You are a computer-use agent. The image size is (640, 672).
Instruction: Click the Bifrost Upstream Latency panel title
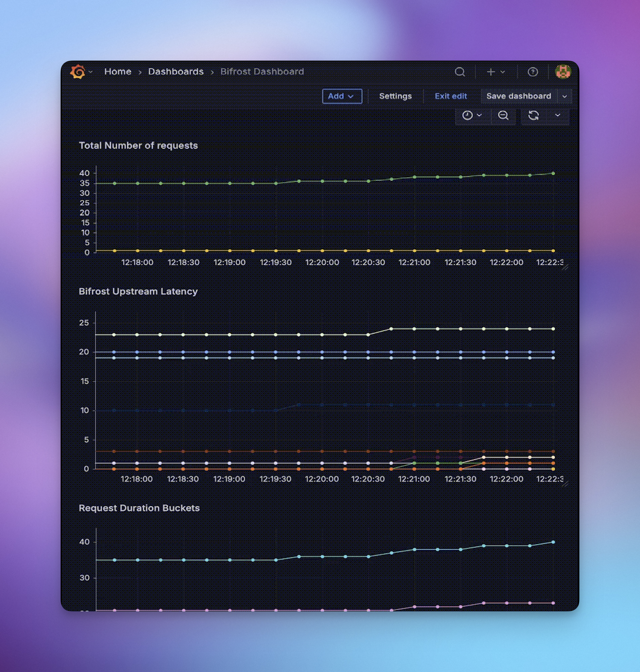click(x=138, y=292)
